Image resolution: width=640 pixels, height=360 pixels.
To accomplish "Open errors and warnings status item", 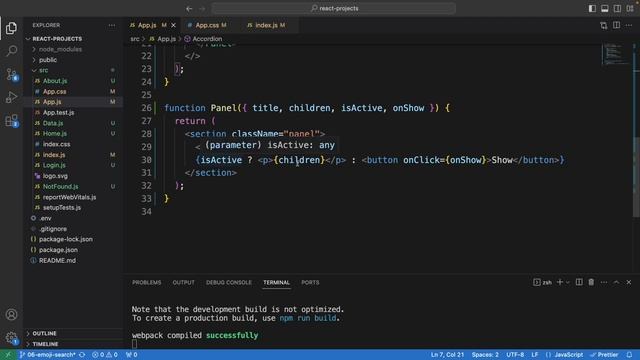I will pyautogui.click(x=104, y=355).
